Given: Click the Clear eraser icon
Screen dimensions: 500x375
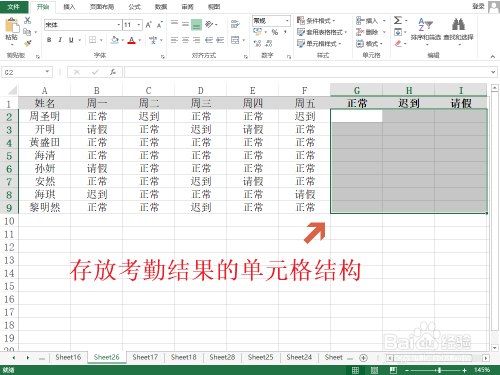Looking at the screenshot, I should pyautogui.click(x=398, y=43).
